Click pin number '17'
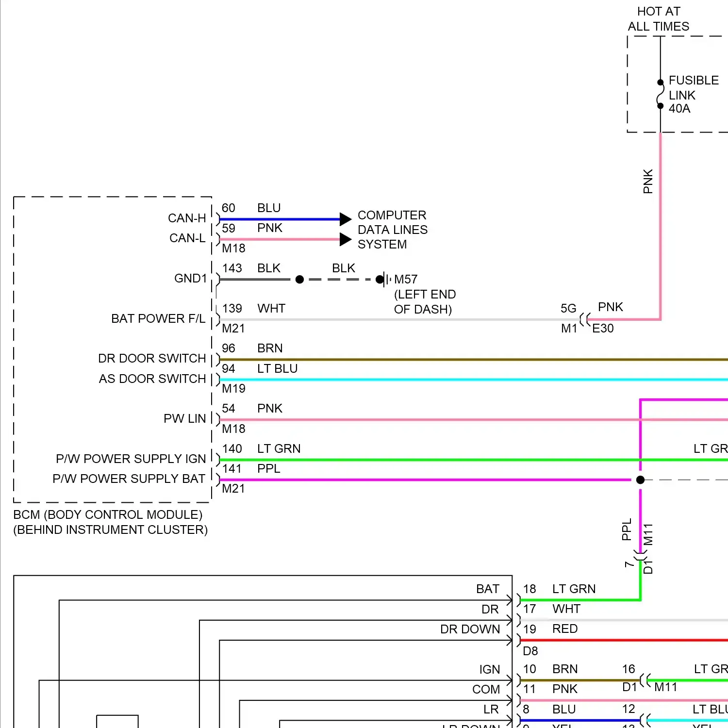The image size is (728, 728). [529, 609]
